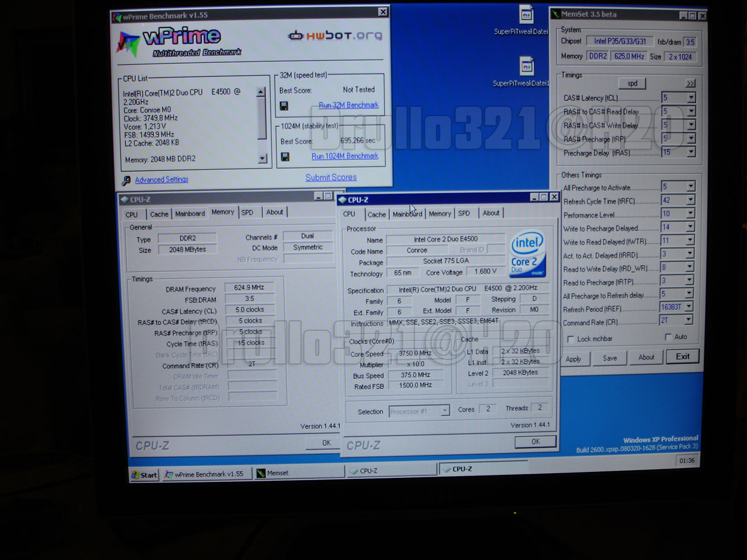Screen dimensions: 747x560
Task: Open Read to Write Delay (tRD_WR) dropdown
Action: tap(690, 267)
